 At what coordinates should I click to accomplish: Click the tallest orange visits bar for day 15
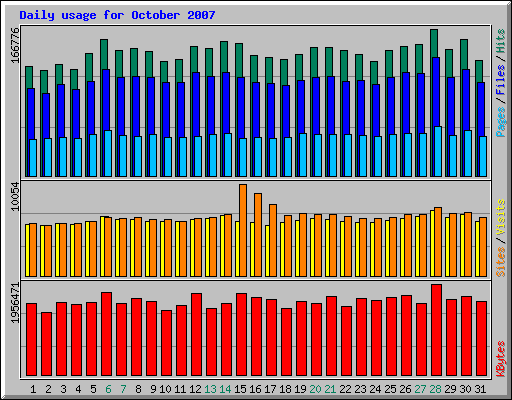click(243, 230)
